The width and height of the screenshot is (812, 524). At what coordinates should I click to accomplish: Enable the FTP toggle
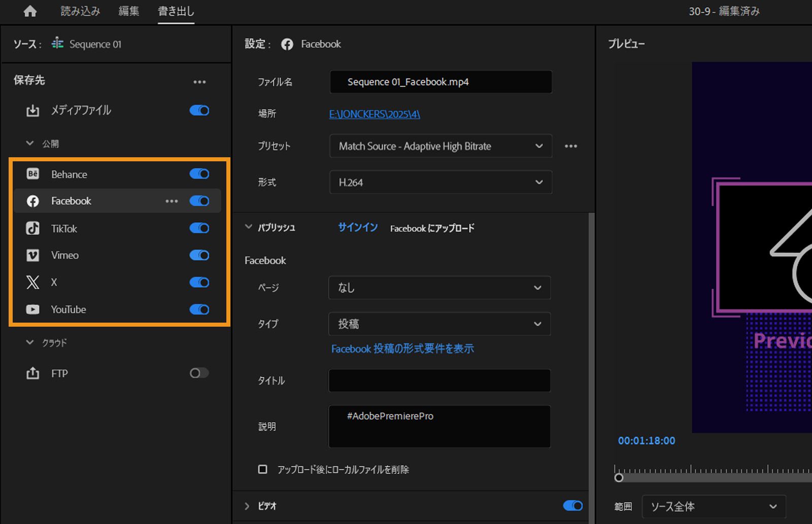point(198,373)
